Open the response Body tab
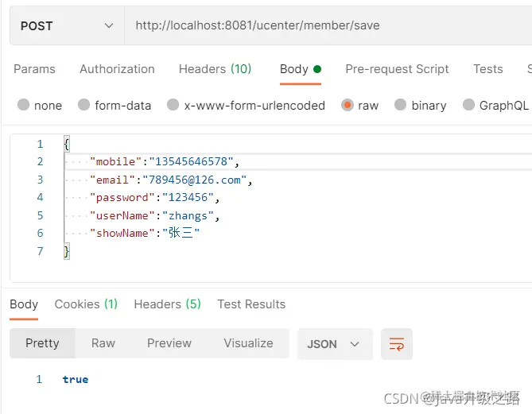Screen dimensions: 532x414 pos(24,304)
